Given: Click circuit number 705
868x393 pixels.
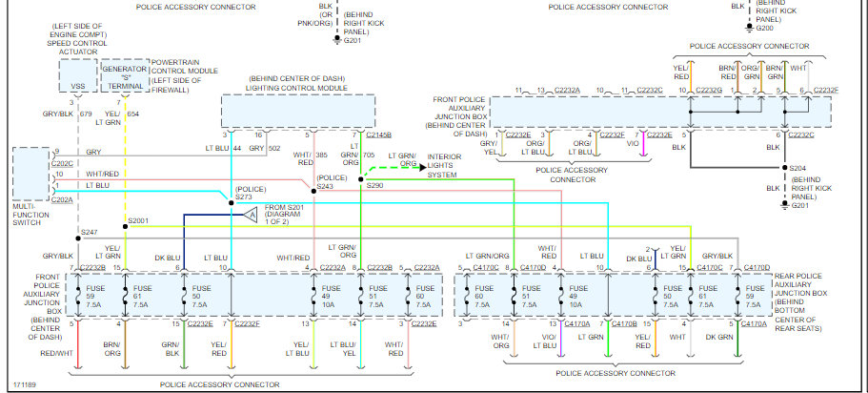Looking at the screenshot, I should click(x=370, y=156).
